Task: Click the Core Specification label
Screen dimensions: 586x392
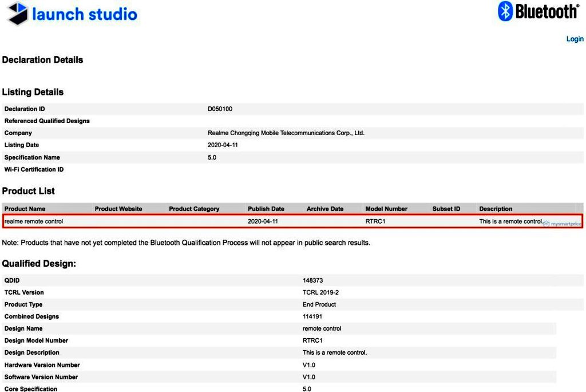Action: point(31,389)
